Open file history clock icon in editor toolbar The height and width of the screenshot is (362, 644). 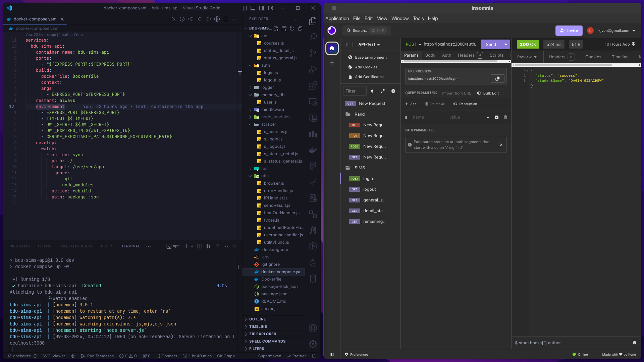(182, 19)
